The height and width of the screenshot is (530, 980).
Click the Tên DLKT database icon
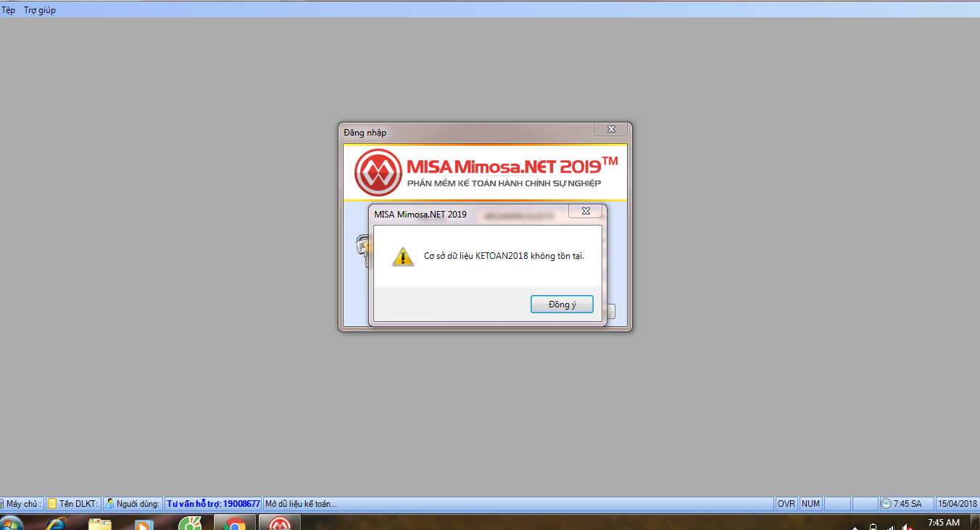[52, 503]
